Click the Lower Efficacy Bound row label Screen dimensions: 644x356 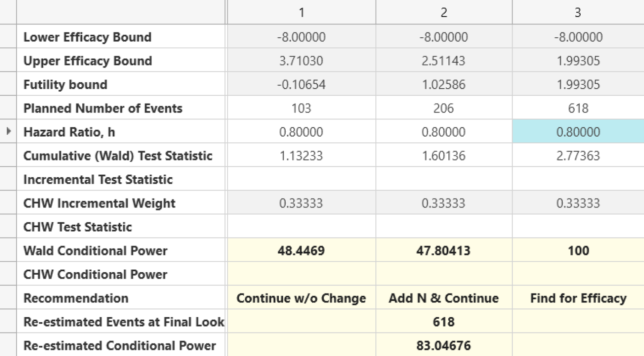(x=87, y=37)
